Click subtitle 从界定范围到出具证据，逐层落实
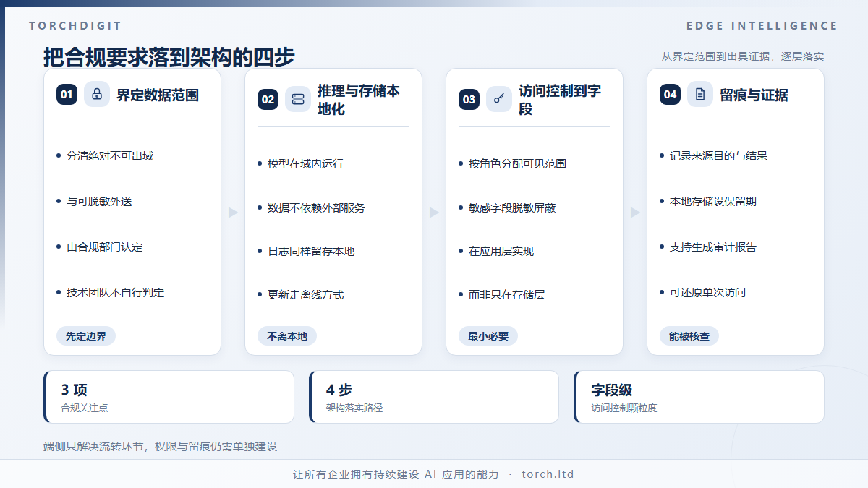Viewport: 868px width, 488px height. [x=743, y=56]
